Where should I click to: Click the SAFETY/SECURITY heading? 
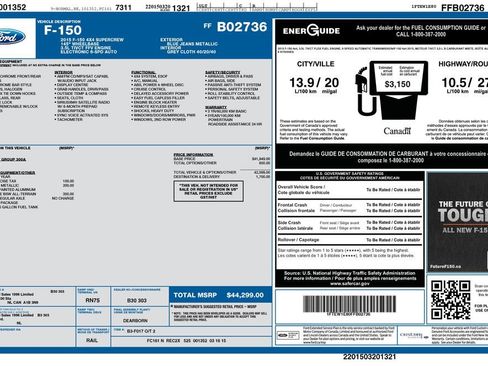click(x=223, y=72)
